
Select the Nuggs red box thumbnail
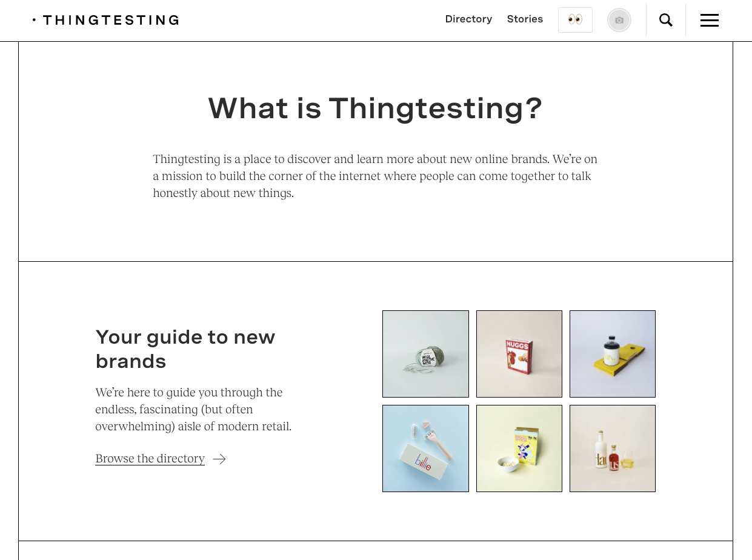(x=519, y=354)
